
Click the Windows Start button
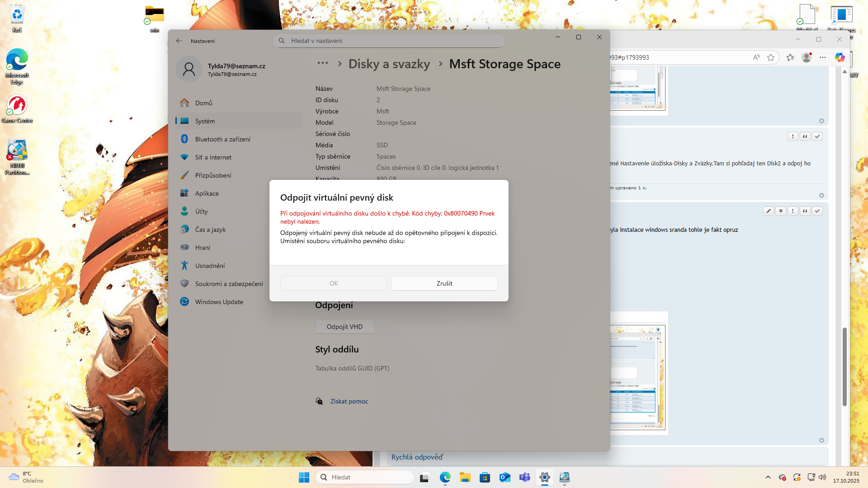tap(304, 477)
